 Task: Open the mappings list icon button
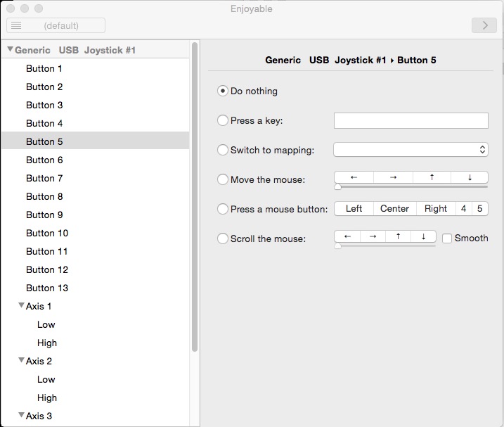pos(16,25)
